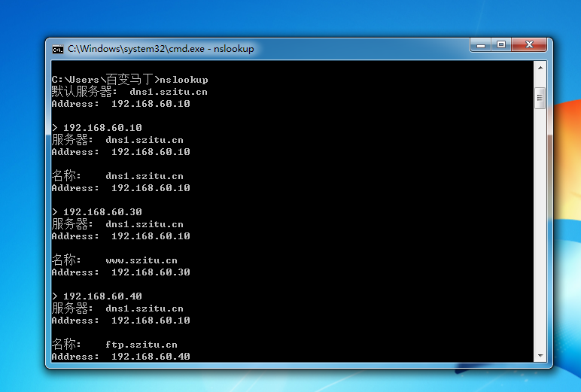581x392 pixels.
Task: Click the scrollbar down arrow
Action: coord(540,356)
